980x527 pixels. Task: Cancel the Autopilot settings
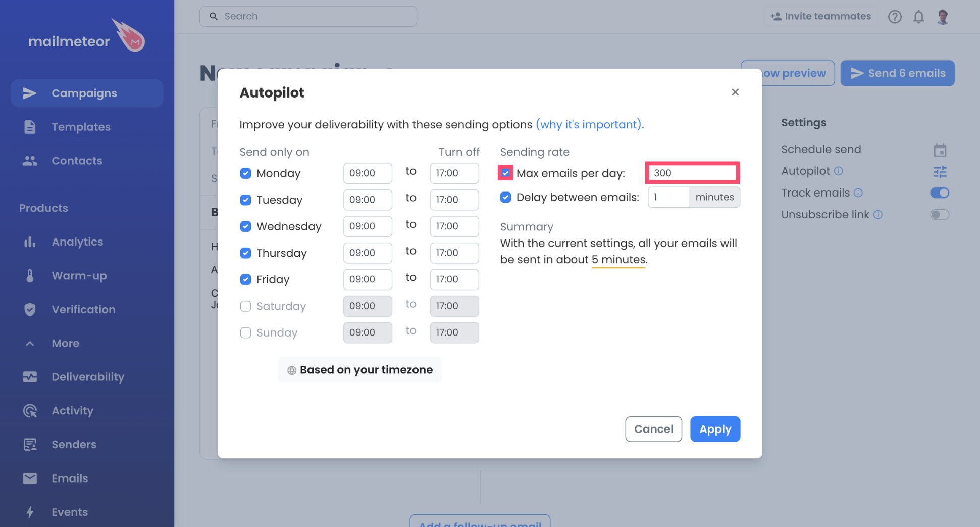tap(653, 429)
